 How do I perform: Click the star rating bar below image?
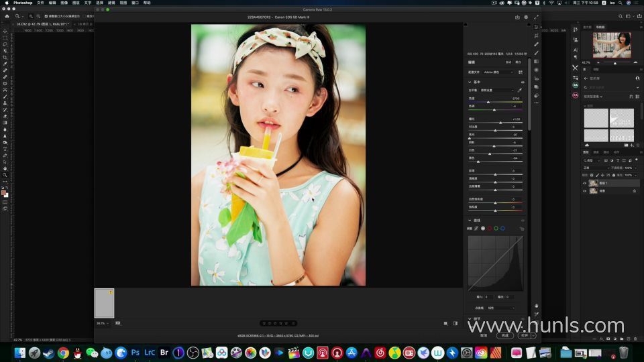[x=278, y=323]
